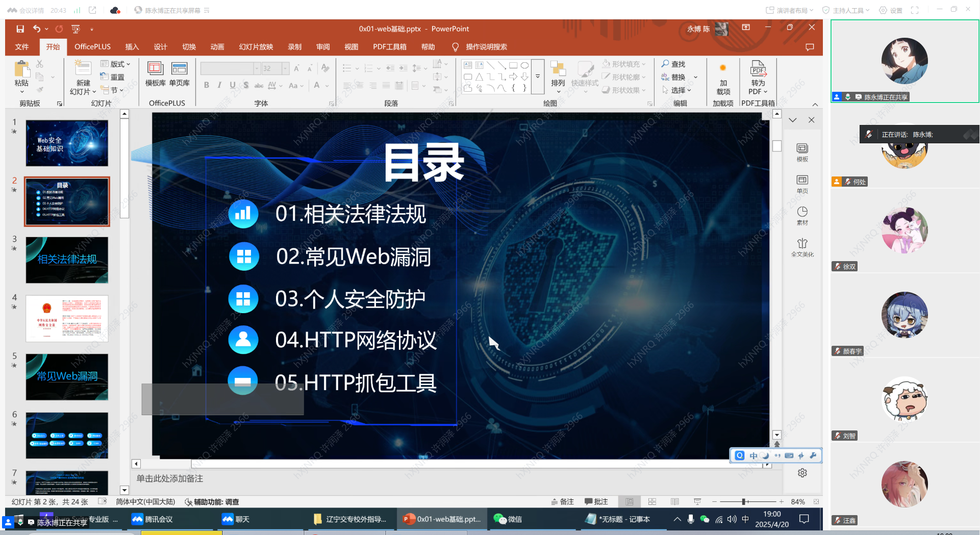Screen dimensions: 980x535
Task: Expand the 版式 layout dropdown
Action: tap(116, 64)
